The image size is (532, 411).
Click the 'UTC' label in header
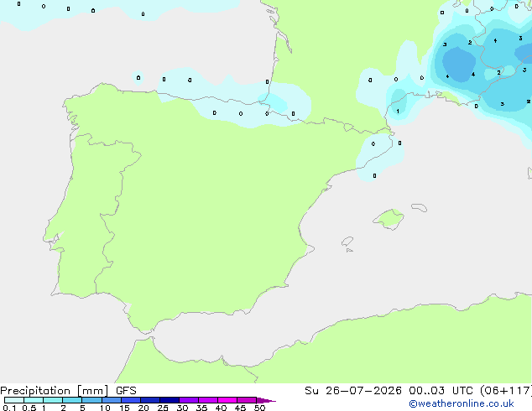tap(462, 391)
